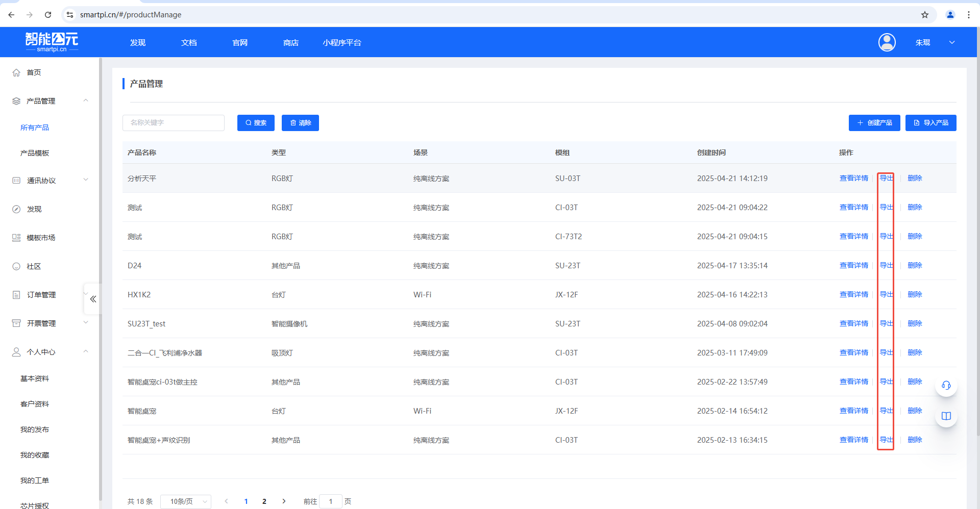The width and height of the screenshot is (980, 509).
Task: Click the 导入产品 button
Action: (x=930, y=123)
